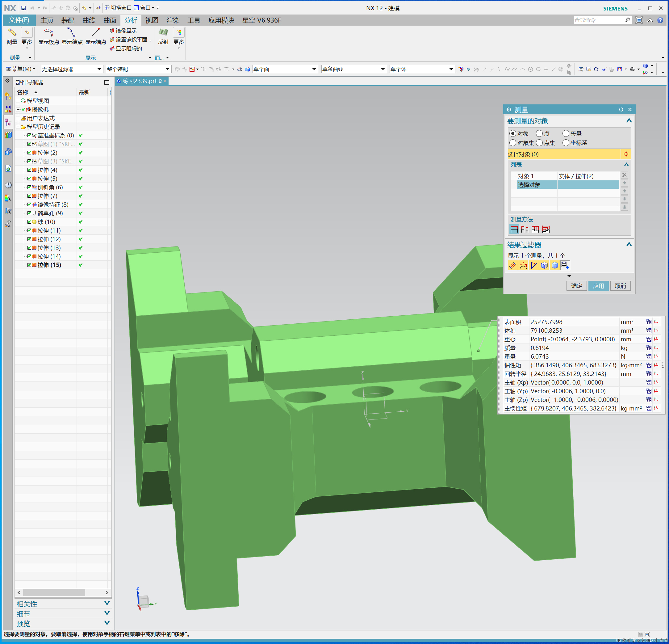Switch to the 曲线 ribbon tab

[89, 20]
